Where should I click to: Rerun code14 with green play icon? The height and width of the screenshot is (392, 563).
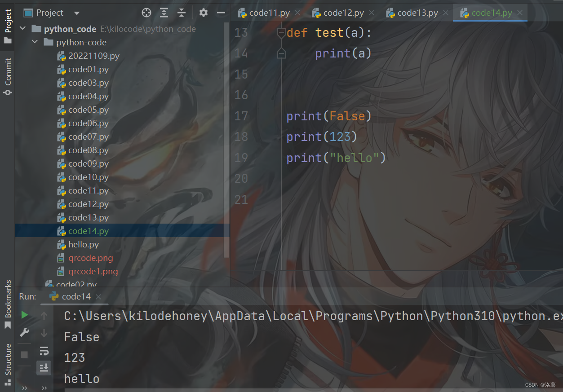pos(25,315)
